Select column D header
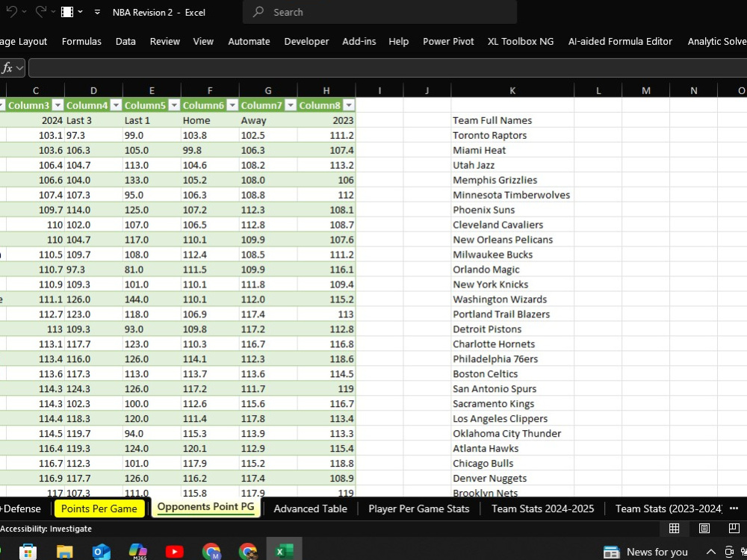Viewport: 747px width, 560px height. 93,90
